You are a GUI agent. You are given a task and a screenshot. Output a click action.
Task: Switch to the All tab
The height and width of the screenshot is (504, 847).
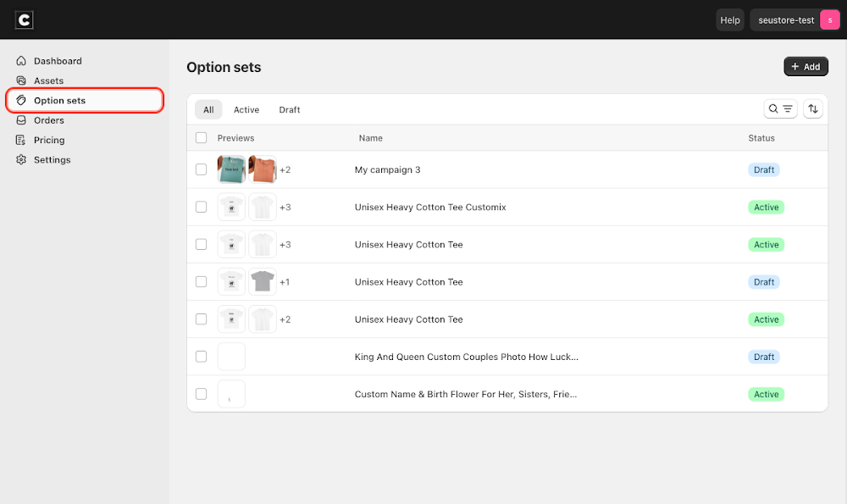208,109
